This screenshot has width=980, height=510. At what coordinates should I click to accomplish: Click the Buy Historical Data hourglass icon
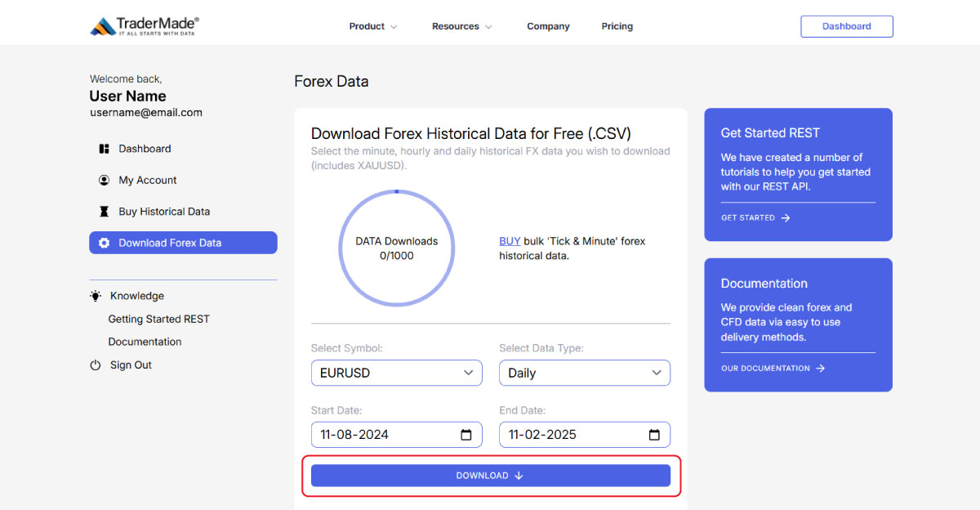pyautogui.click(x=104, y=211)
